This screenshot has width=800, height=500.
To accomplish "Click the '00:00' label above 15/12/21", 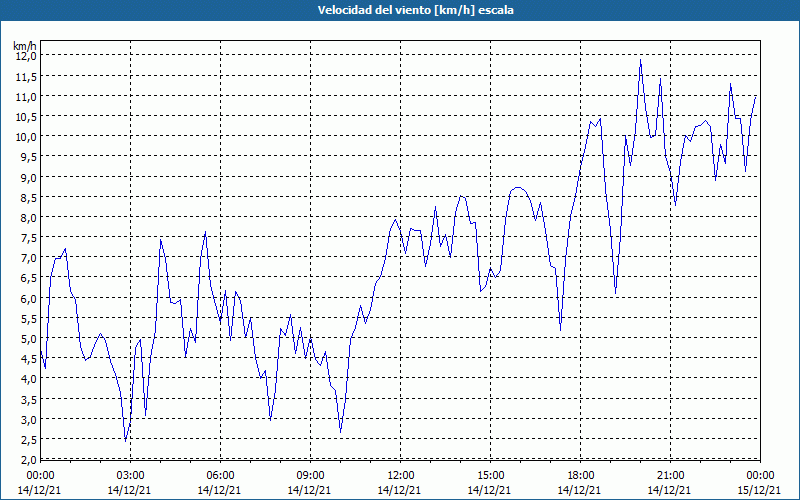I will (x=760, y=476).
